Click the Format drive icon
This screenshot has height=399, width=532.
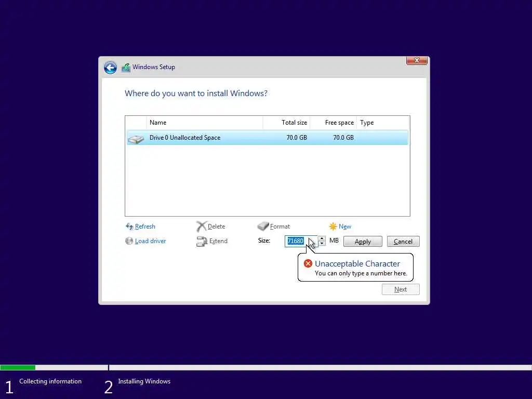pyautogui.click(x=263, y=226)
